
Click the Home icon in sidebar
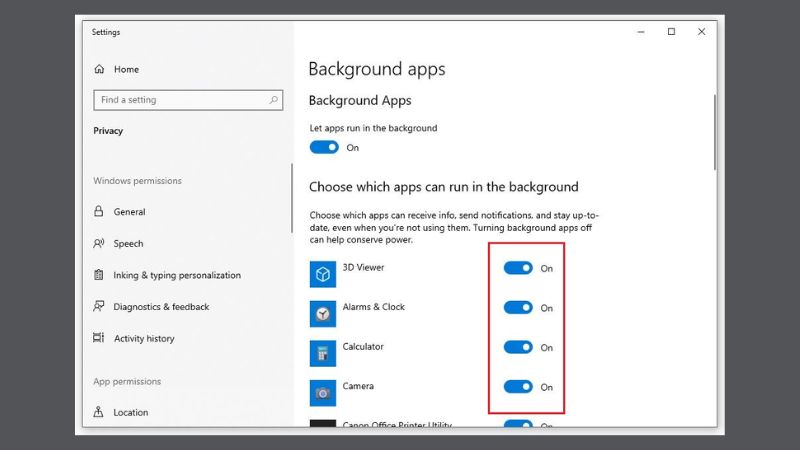[99, 69]
